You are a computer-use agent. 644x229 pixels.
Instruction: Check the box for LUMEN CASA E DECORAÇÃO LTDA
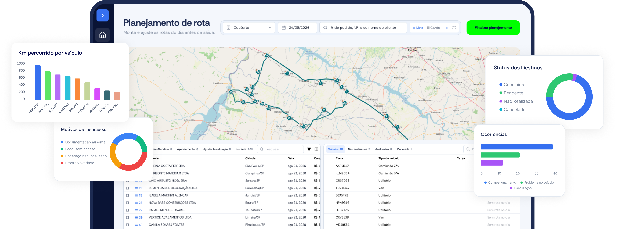click(x=127, y=188)
